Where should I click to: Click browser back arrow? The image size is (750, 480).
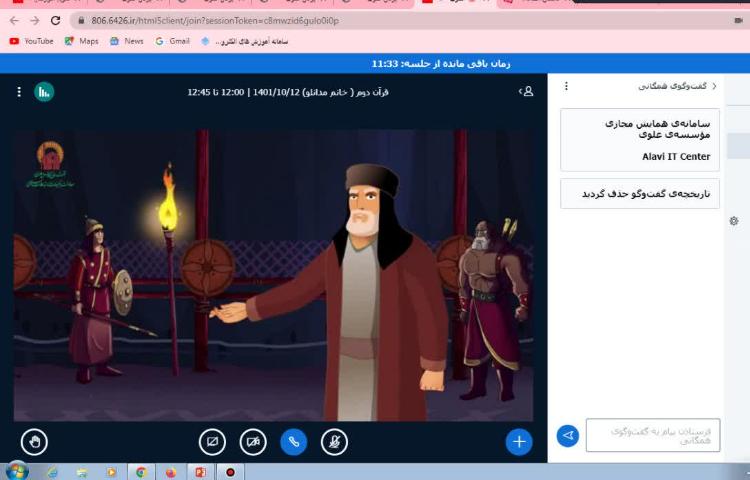pos(14,21)
